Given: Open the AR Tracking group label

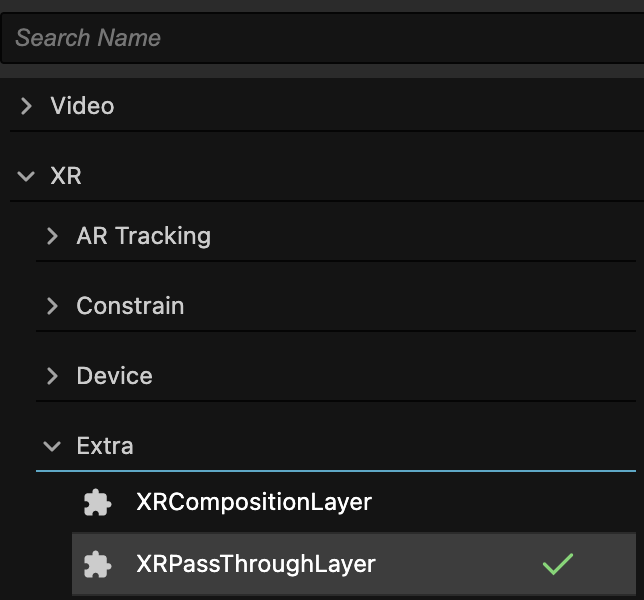Looking at the screenshot, I should coord(144,236).
